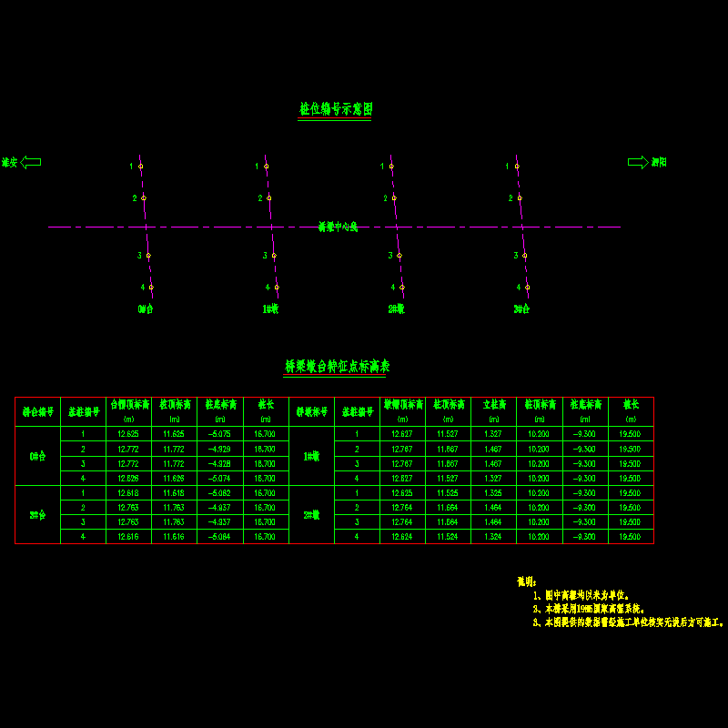Screen dimensions: 728x728
Task: Click pile marker 1 on the 3#台 axis
Action: [x=517, y=167]
